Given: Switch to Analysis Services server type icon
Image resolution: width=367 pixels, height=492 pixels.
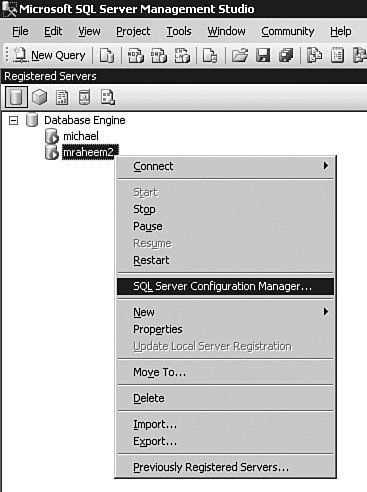Looking at the screenshot, I should (x=39, y=97).
